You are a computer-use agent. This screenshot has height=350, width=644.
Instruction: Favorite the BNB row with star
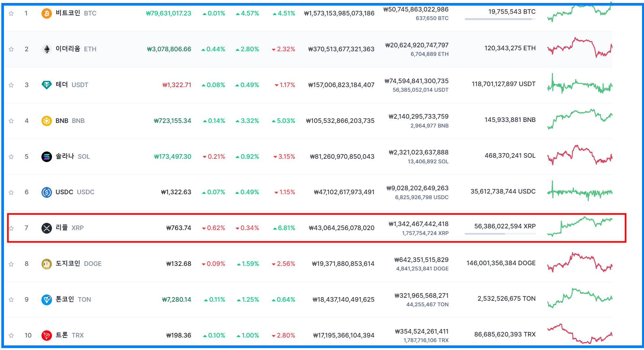(x=11, y=121)
